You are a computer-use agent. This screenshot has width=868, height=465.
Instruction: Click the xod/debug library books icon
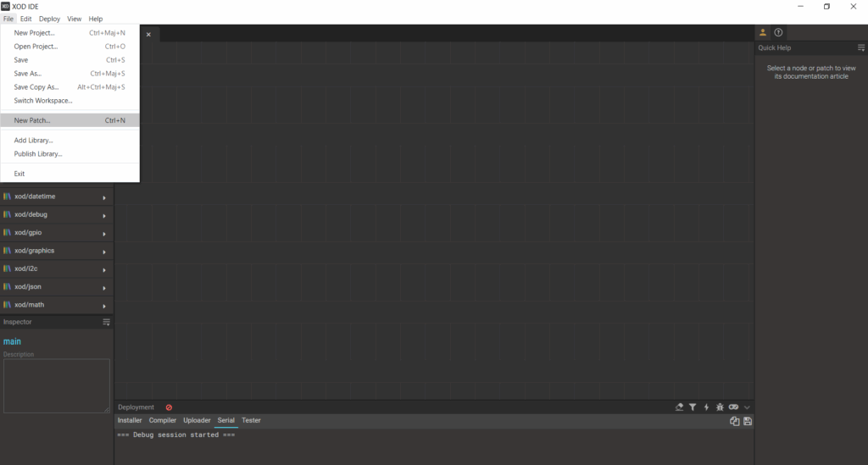click(x=7, y=214)
